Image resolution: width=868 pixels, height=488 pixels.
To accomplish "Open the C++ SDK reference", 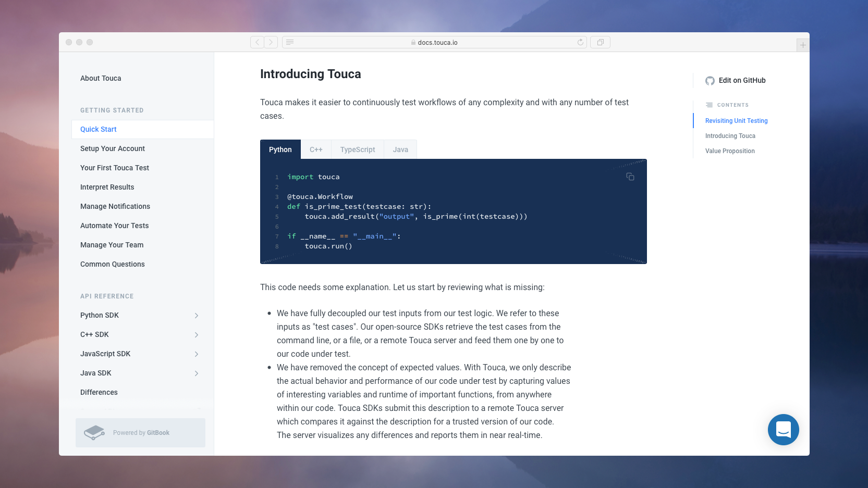I will tap(94, 334).
